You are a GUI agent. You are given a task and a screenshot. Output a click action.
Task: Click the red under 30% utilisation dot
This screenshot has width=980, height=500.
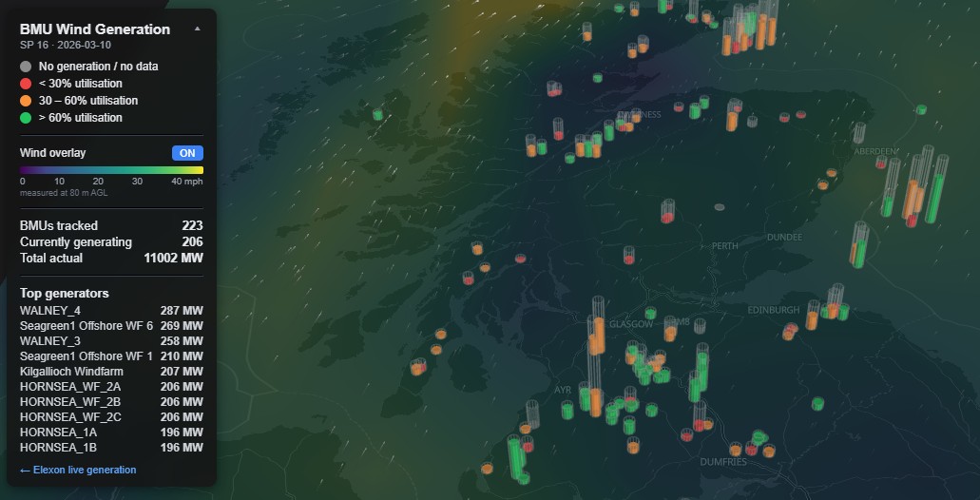pyautogui.click(x=26, y=84)
